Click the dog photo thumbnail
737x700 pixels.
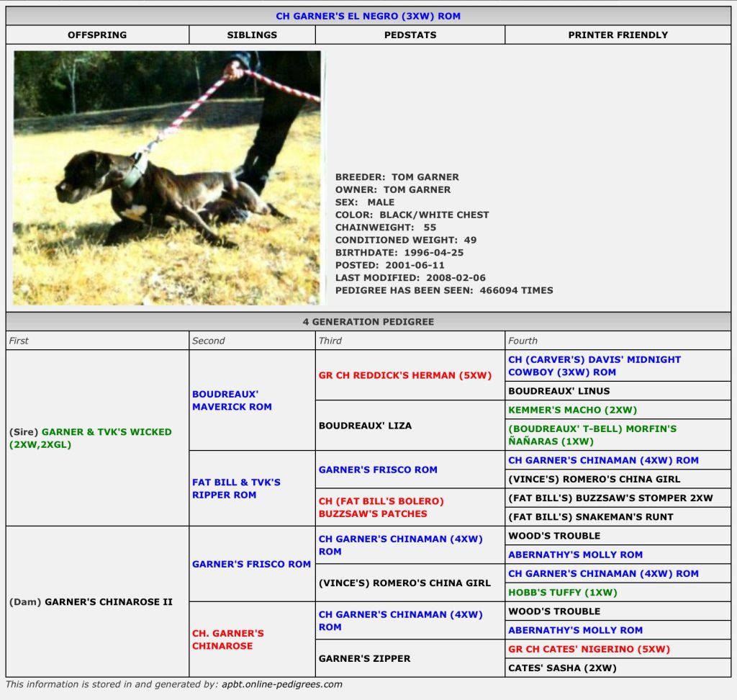[x=167, y=177]
